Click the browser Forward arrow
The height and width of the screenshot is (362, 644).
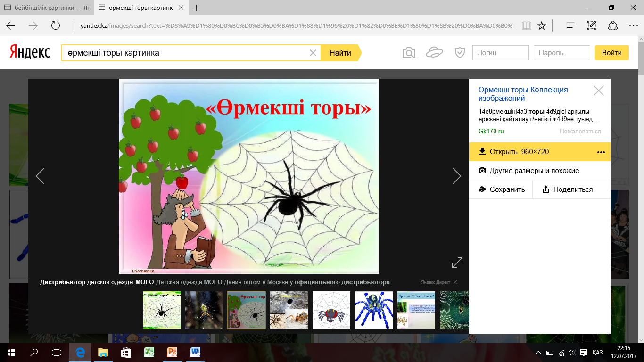33,25
